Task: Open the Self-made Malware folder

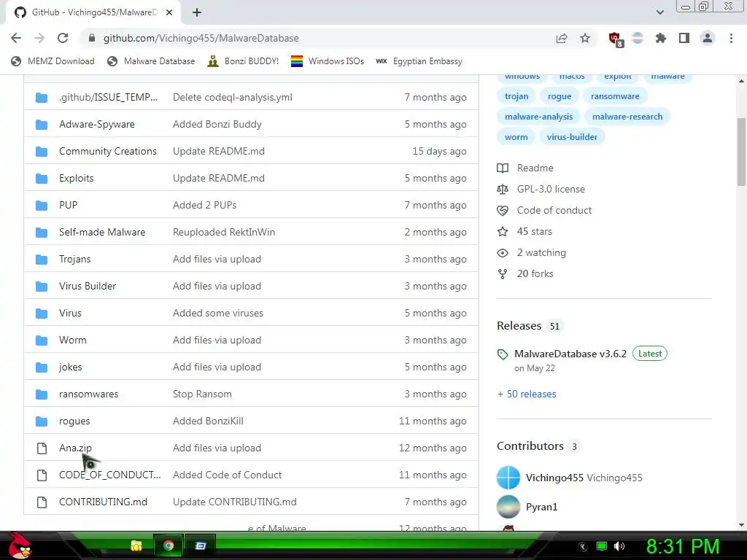Action: [102, 232]
